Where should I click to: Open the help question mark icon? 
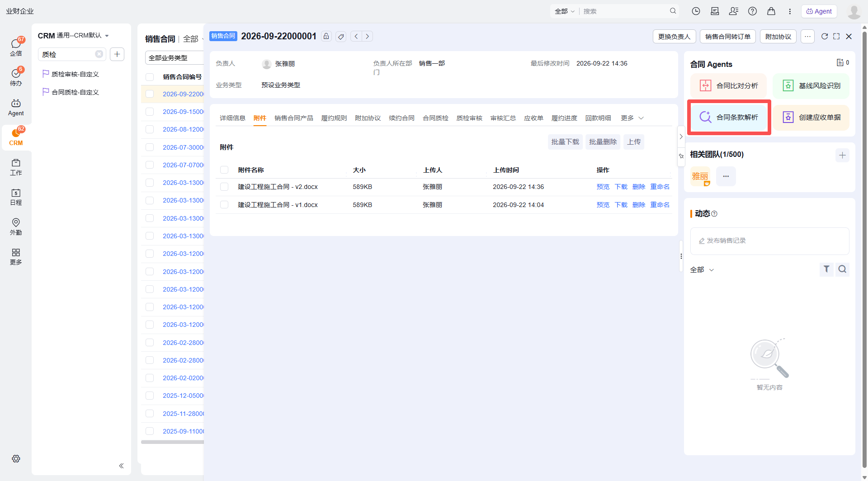752,11
